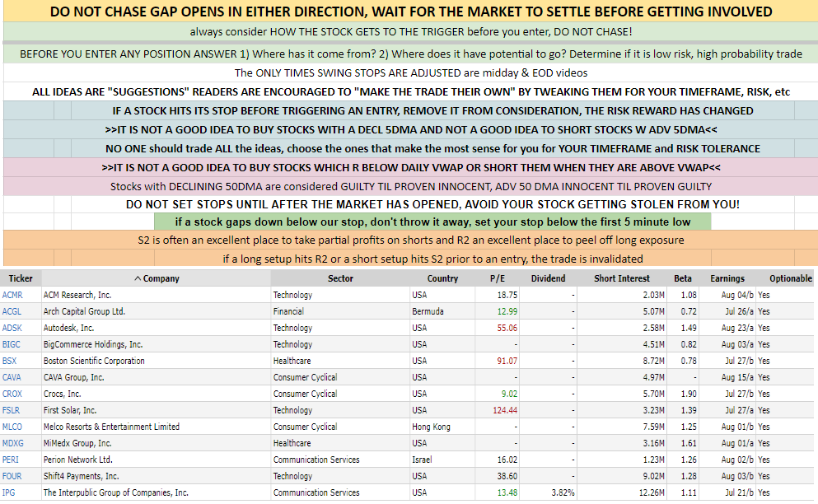Click the Aug 04/b earnings date
818x504 pixels.
pyautogui.click(x=737, y=295)
